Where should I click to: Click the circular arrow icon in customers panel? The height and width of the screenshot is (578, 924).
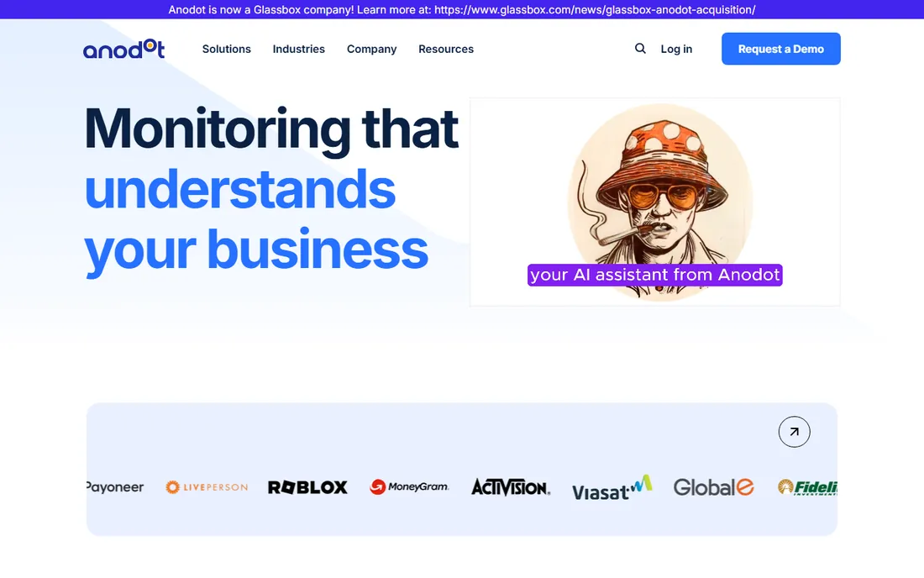[794, 432]
